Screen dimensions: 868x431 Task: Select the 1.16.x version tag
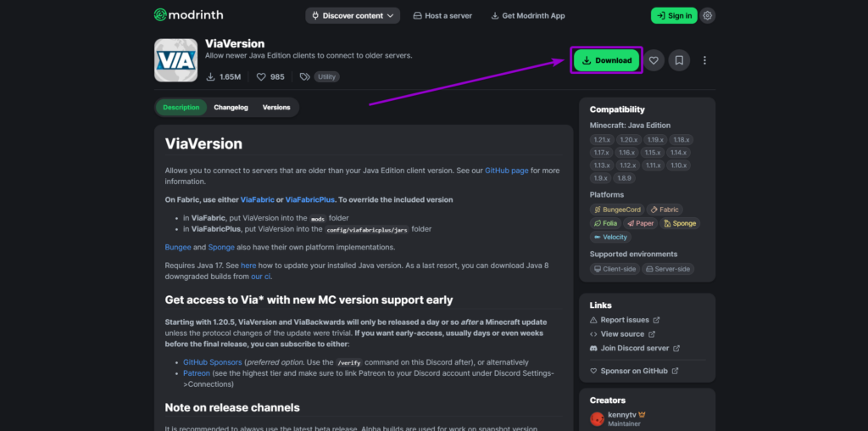tap(627, 153)
